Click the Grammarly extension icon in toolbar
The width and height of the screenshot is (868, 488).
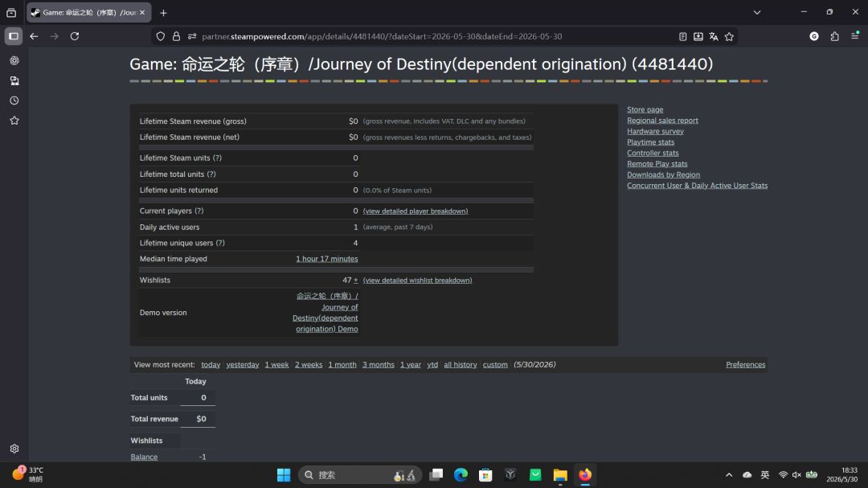(813, 36)
